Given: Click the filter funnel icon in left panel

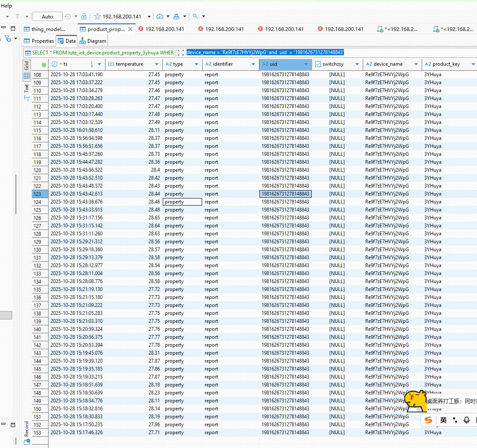Looking at the screenshot, I should click(8, 39).
